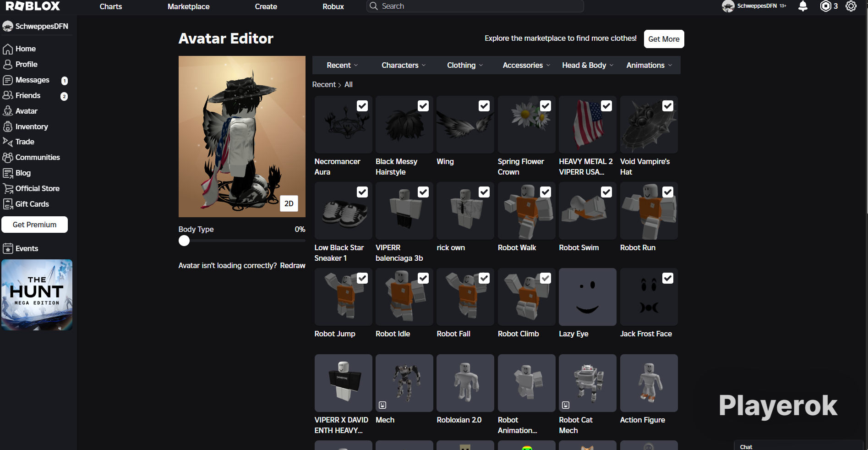Click the search magnifier icon
Viewport: 868px width, 450px height.
click(x=374, y=6)
